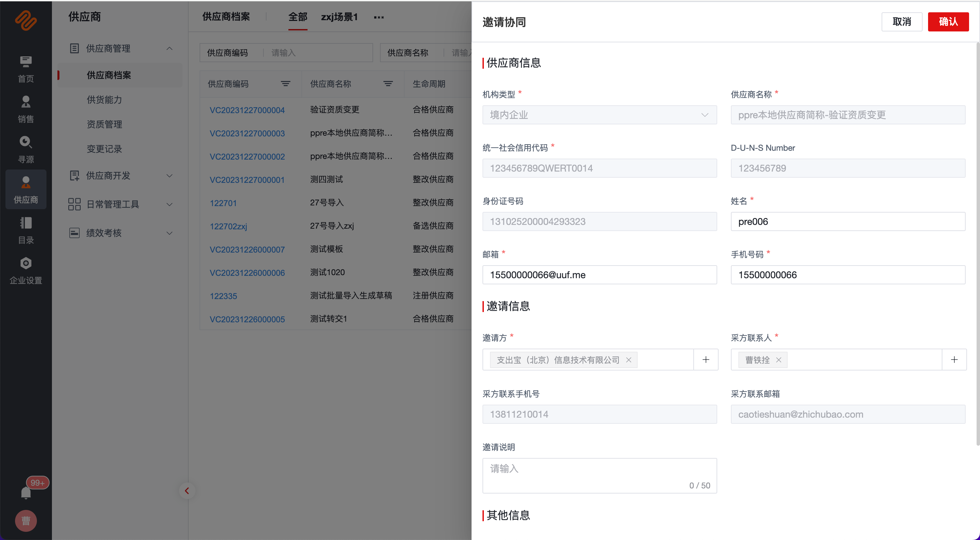Open supplier link 122701
The image size is (980, 540).
[223, 203]
